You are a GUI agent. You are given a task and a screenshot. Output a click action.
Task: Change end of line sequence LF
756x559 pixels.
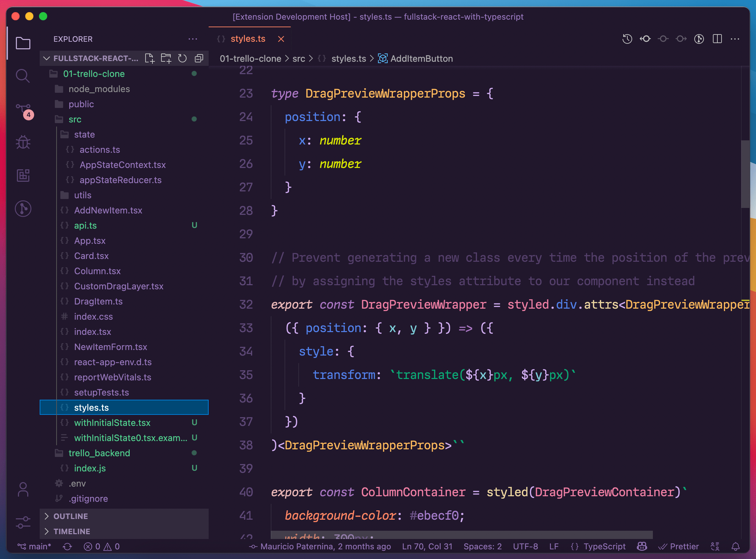pyautogui.click(x=554, y=547)
